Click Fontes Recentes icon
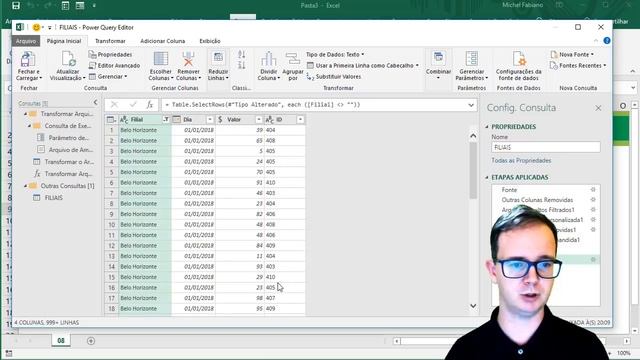This screenshot has width=640, height=360. 554,65
